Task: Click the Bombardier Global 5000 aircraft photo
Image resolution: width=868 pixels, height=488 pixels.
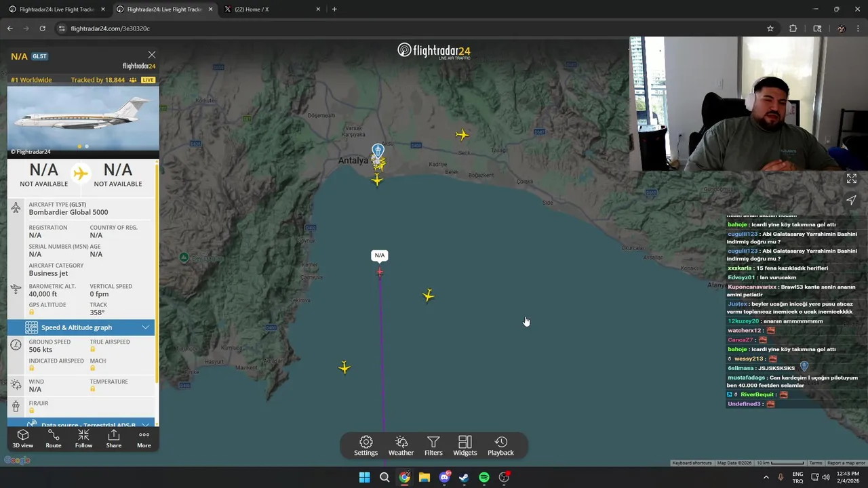Action: coord(83,118)
